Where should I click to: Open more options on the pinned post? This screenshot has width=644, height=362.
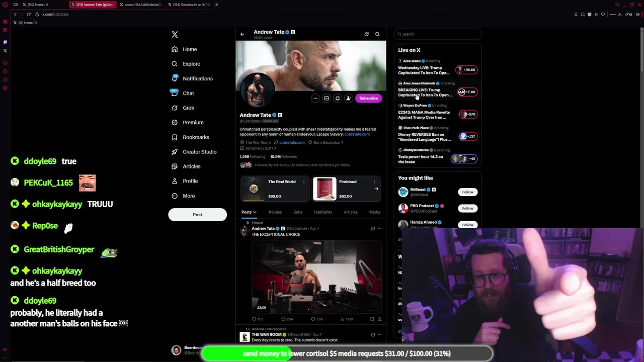coord(379,229)
